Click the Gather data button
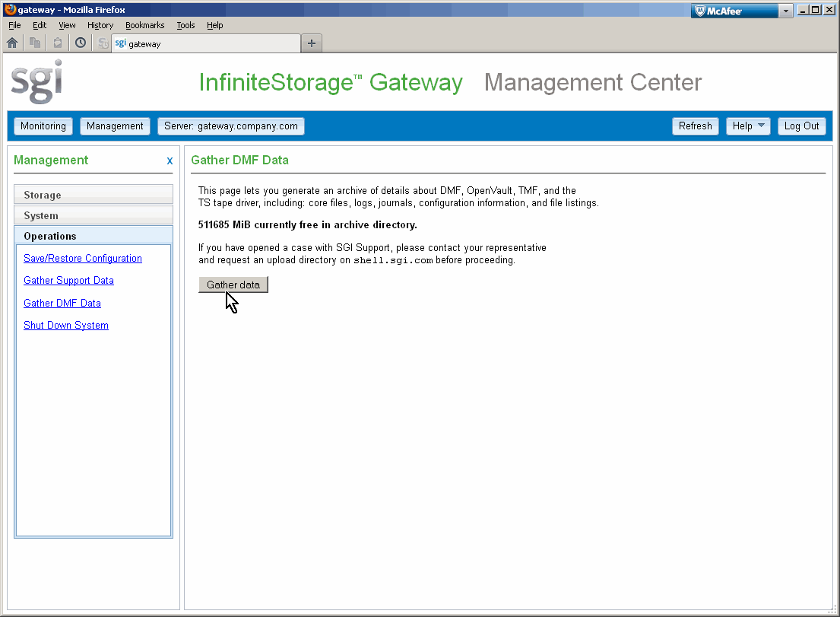 pyautogui.click(x=233, y=285)
